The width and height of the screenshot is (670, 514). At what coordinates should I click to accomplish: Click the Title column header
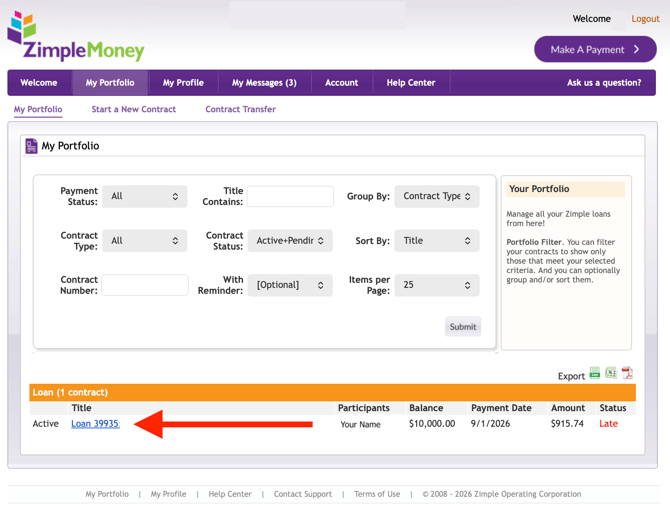click(81, 408)
